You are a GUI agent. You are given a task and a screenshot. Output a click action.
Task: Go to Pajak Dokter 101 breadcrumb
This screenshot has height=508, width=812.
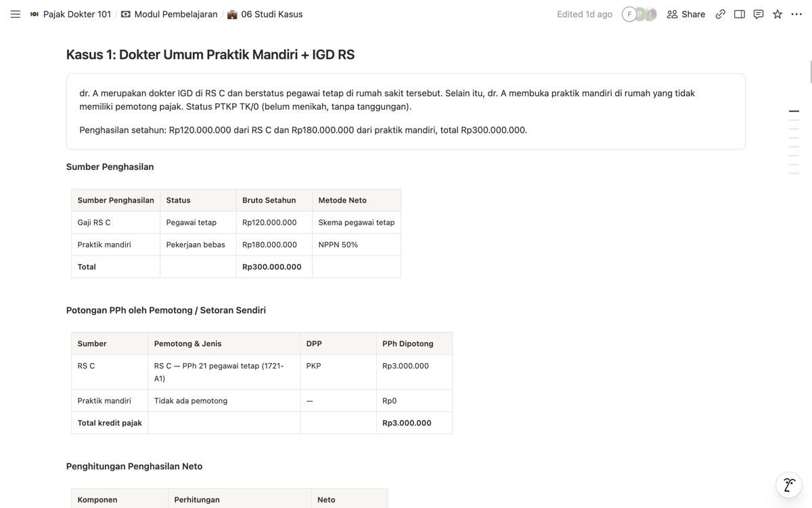pyautogui.click(x=70, y=14)
